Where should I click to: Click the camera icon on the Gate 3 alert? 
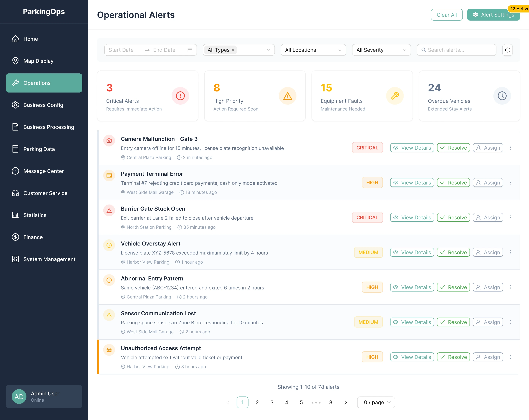pos(109,141)
